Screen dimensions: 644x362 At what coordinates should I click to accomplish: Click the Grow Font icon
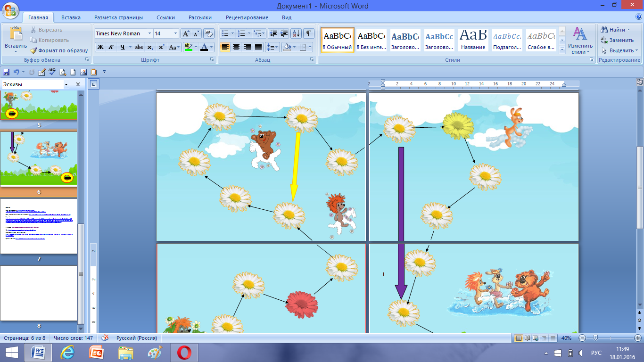186,33
